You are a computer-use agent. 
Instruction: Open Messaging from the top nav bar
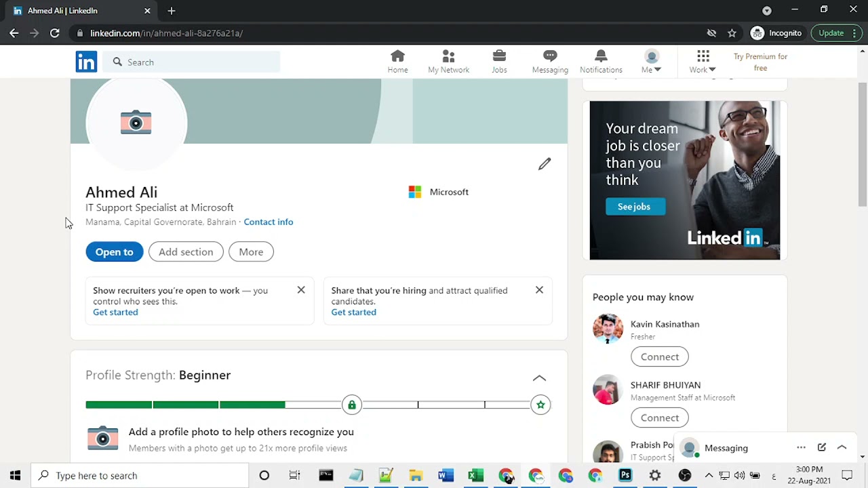pos(550,62)
